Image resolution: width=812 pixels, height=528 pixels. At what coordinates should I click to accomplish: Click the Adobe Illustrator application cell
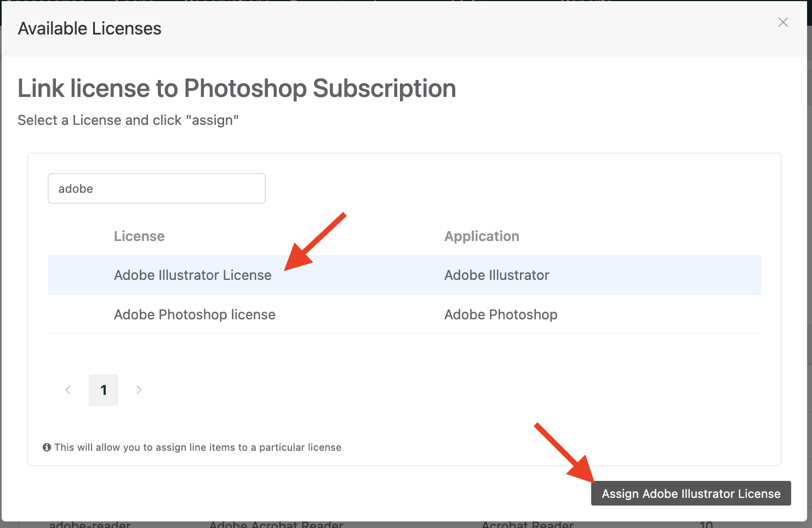[x=496, y=275]
